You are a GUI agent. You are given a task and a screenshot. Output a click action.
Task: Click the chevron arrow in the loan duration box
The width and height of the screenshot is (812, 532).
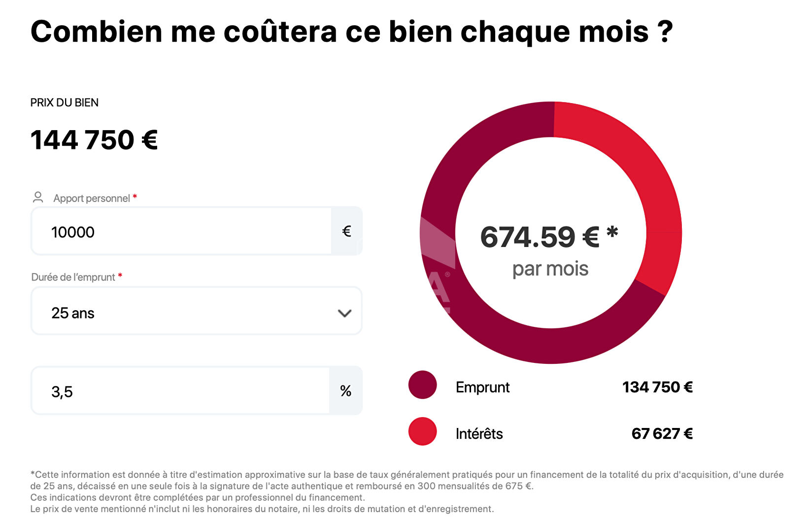point(344,313)
